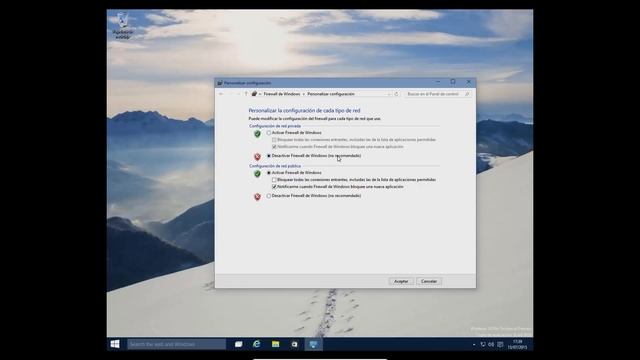
Task: Select private network 'Activar Firewall de Windows' radio
Action: click(x=269, y=133)
